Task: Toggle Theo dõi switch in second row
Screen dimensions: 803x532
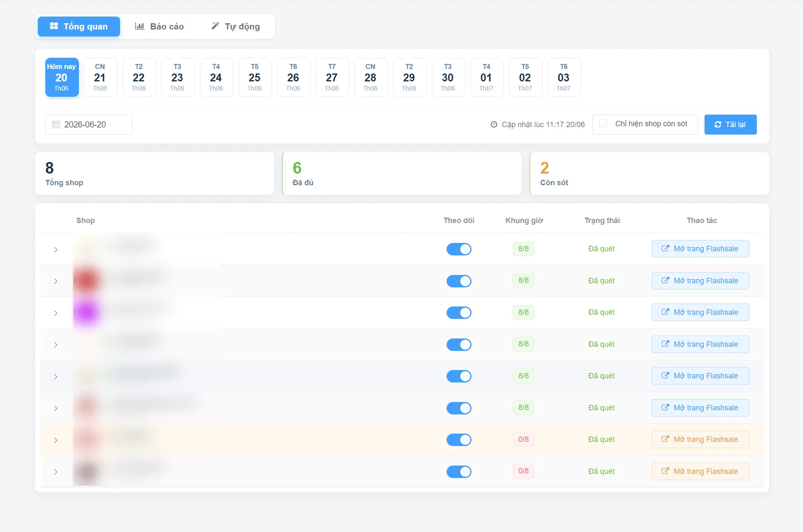Action: (459, 281)
